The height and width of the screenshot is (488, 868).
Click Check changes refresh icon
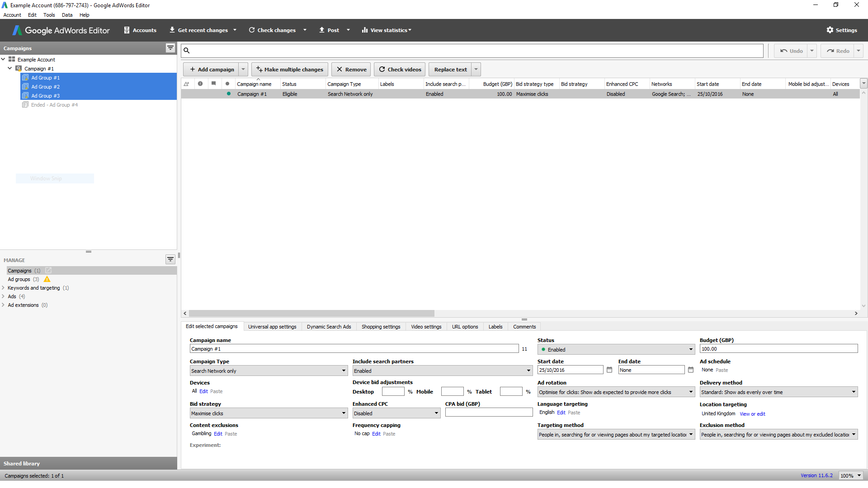tap(252, 30)
